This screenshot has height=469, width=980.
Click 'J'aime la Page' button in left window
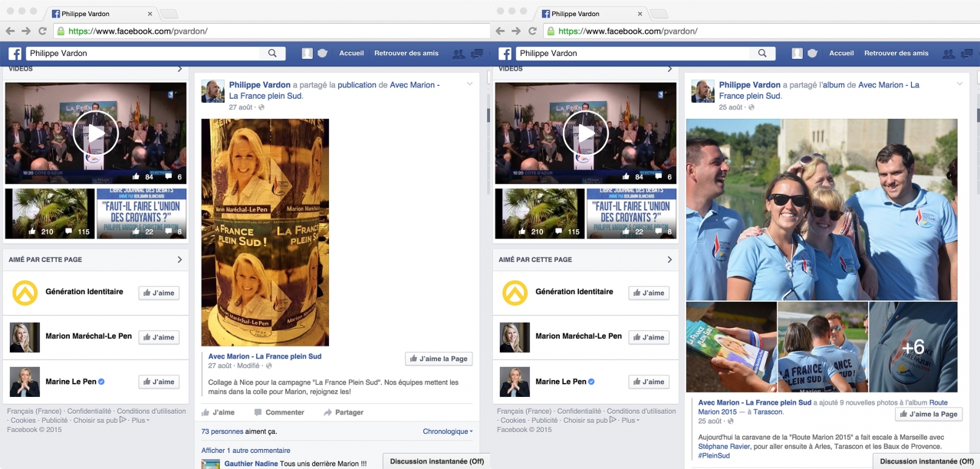(x=439, y=359)
